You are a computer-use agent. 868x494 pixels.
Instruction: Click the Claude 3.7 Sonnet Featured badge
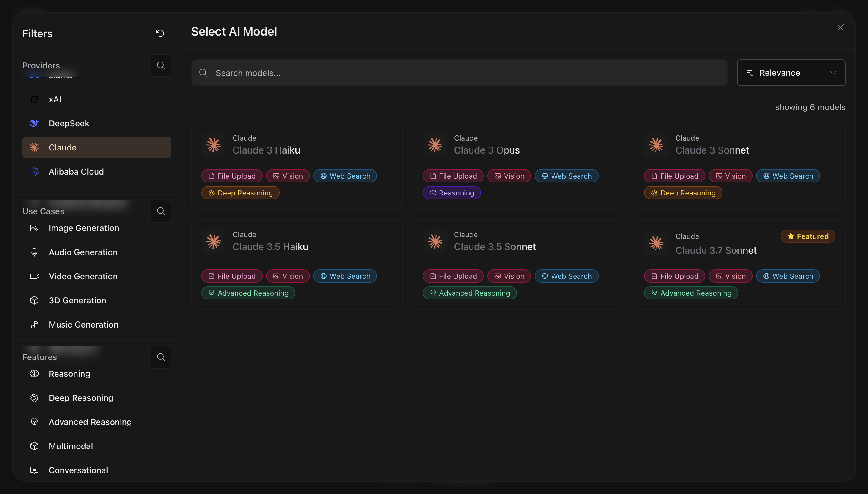click(808, 236)
